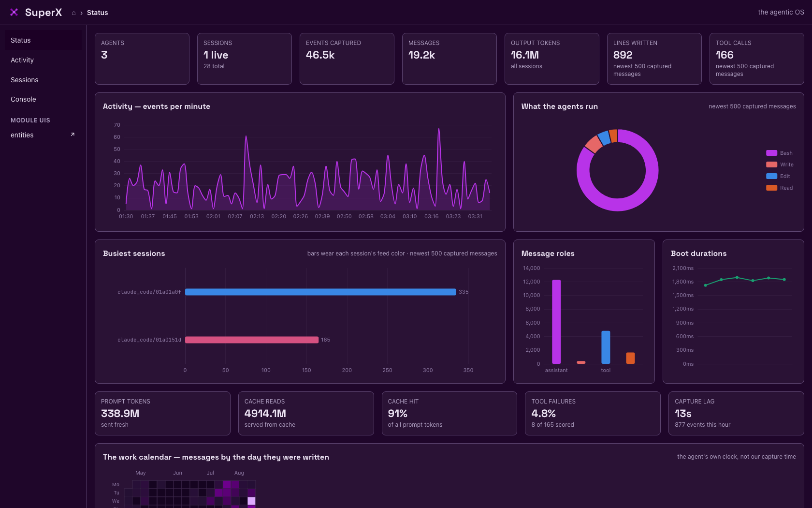Click the home breadcrumb icon

pyautogui.click(x=73, y=13)
